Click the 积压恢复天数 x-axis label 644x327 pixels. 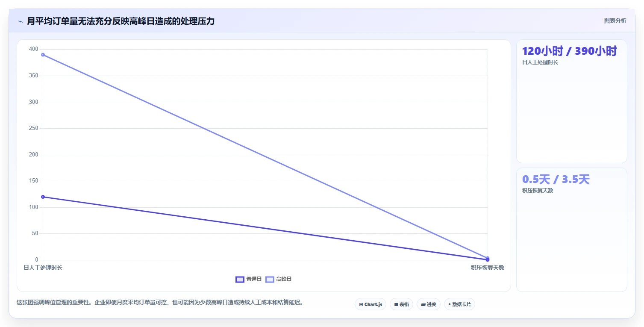(488, 268)
